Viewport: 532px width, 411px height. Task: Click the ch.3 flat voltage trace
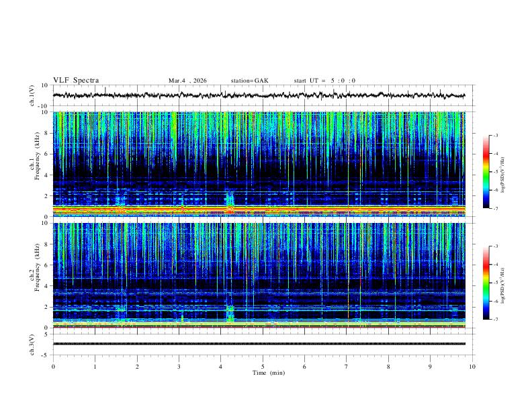pyautogui.click(x=259, y=344)
